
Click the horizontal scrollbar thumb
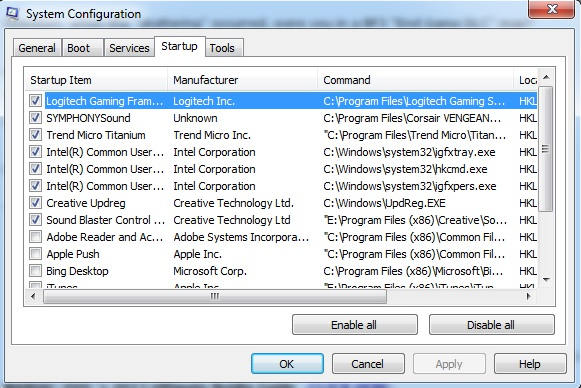(x=215, y=296)
